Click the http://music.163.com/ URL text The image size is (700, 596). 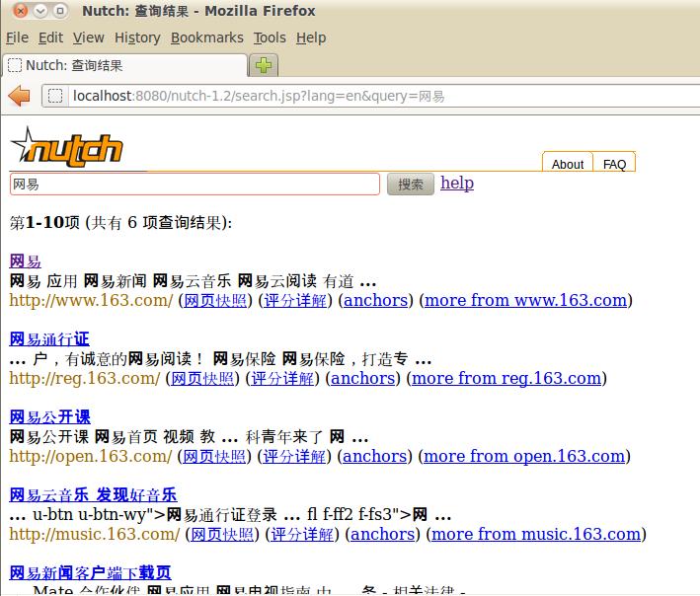pos(94,534)
